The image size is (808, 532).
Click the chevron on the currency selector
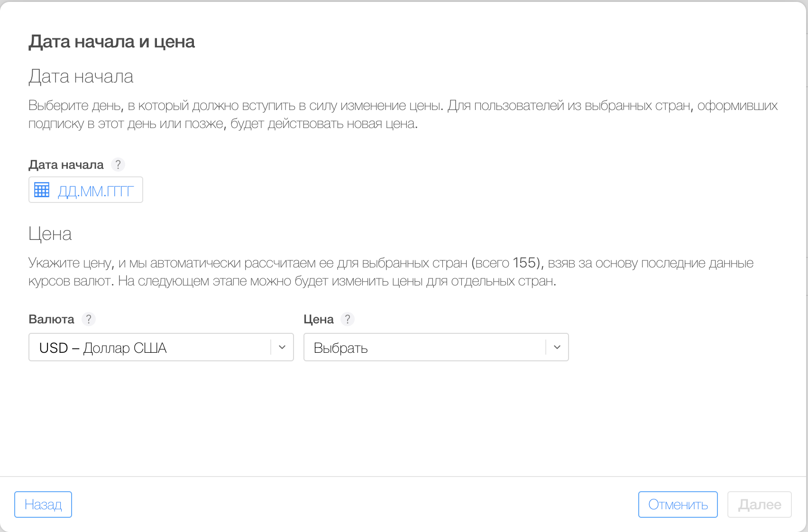283,347
